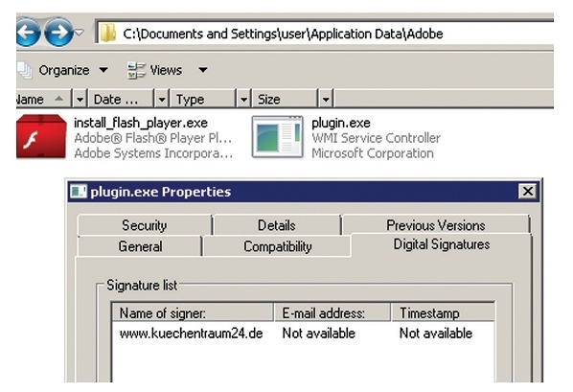Click the folder icon in address bar
Screen dimensions: 573x392
coord(108,33)
